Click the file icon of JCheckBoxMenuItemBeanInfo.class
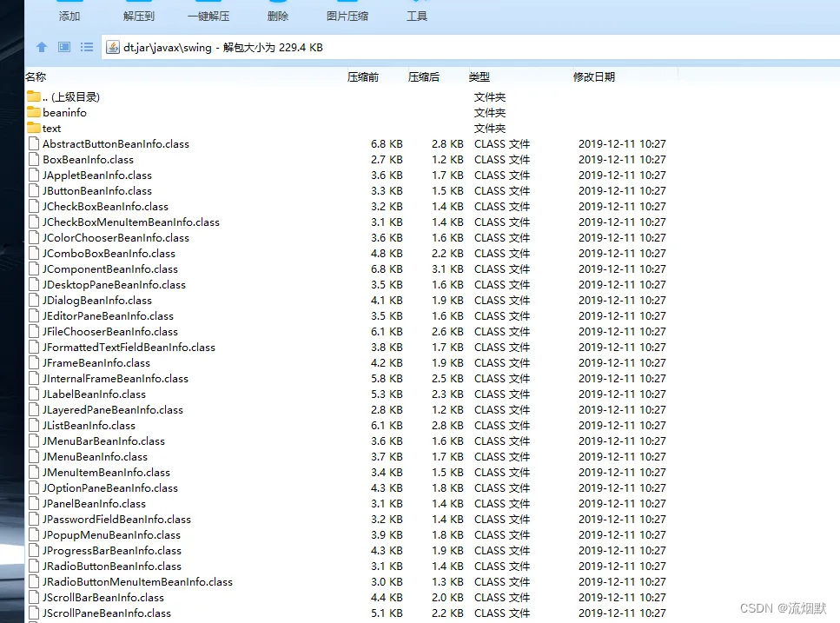Viewport: 840px width, 623px height. (34, 222)
